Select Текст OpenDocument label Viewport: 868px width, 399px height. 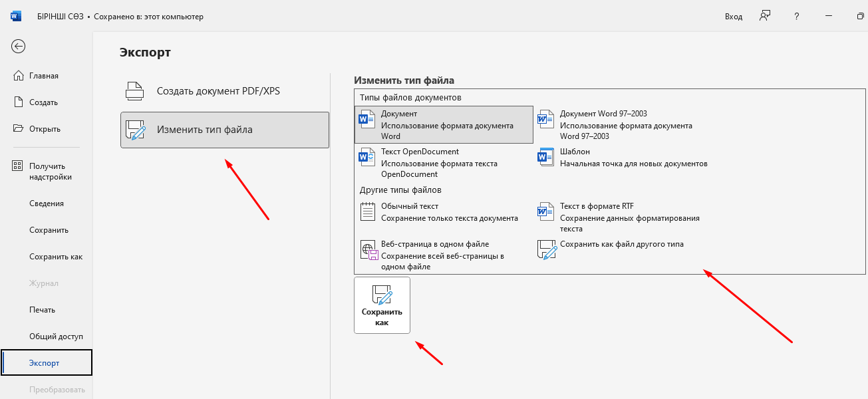click(420, 152)
